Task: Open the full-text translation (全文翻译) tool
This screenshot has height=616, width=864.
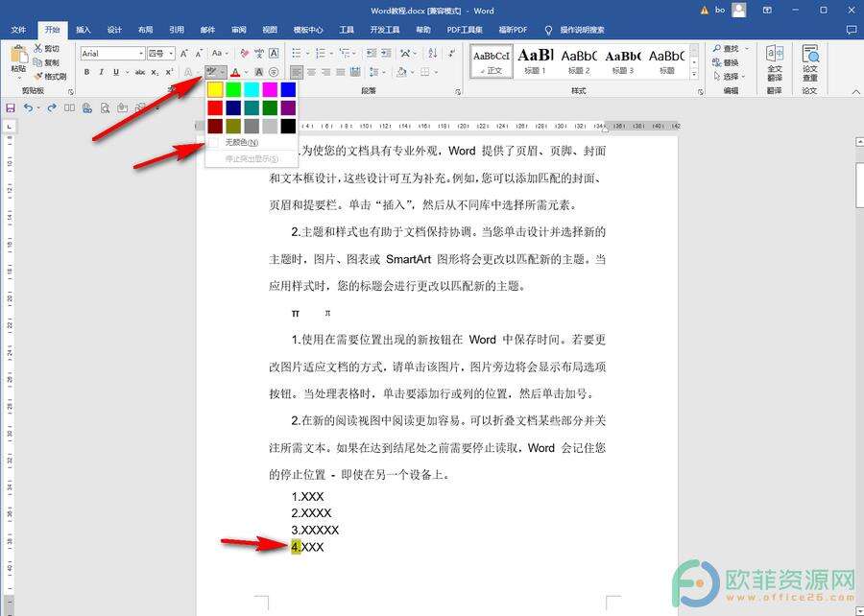Action: (775, 63)
